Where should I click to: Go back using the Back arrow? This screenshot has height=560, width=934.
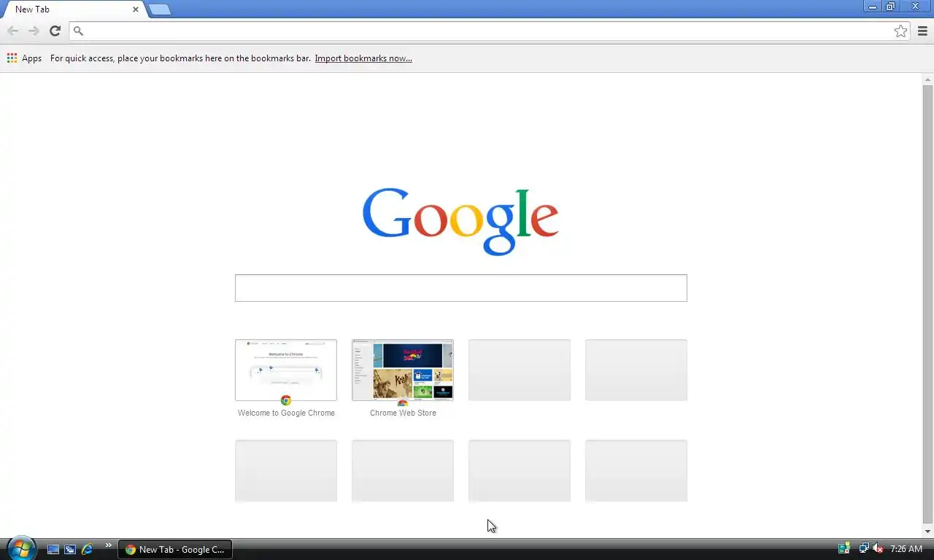12,31
